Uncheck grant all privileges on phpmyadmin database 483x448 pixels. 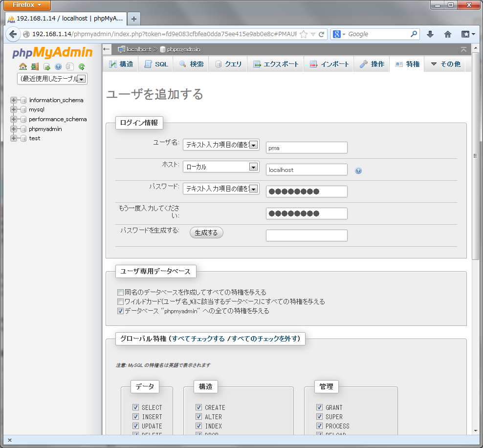(120, 311)
